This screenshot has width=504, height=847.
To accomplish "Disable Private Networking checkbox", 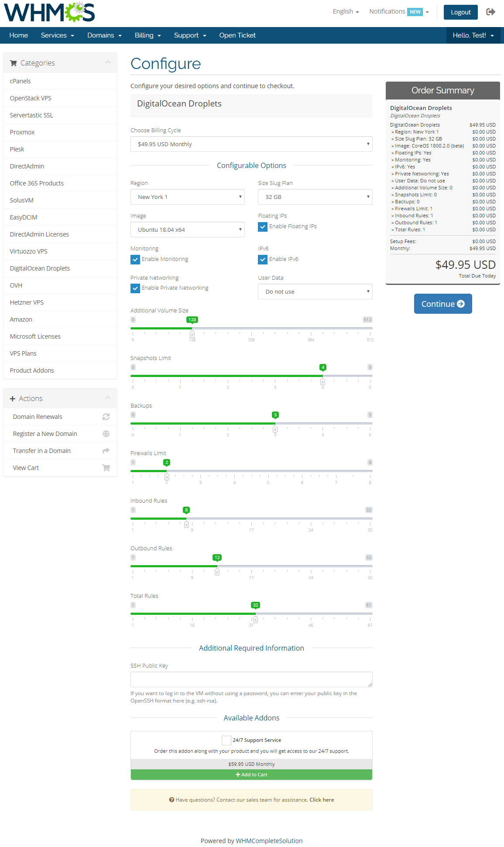I will tap(135, 288).
